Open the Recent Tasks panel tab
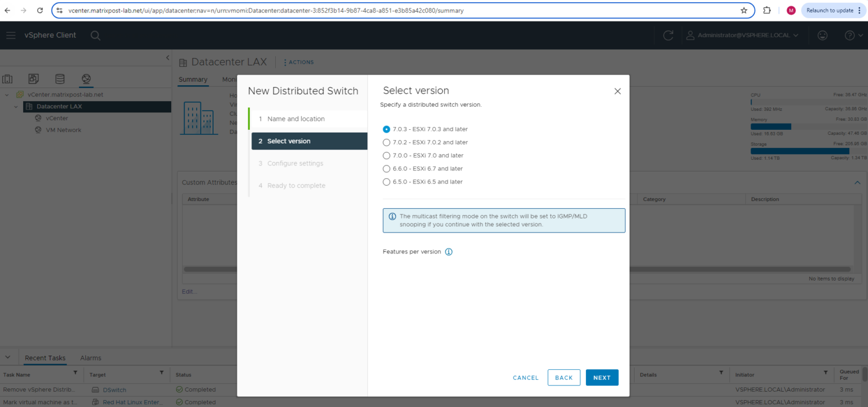Image resolution: width=868 pixels, height=407 pixels. [x=45, y=357]
